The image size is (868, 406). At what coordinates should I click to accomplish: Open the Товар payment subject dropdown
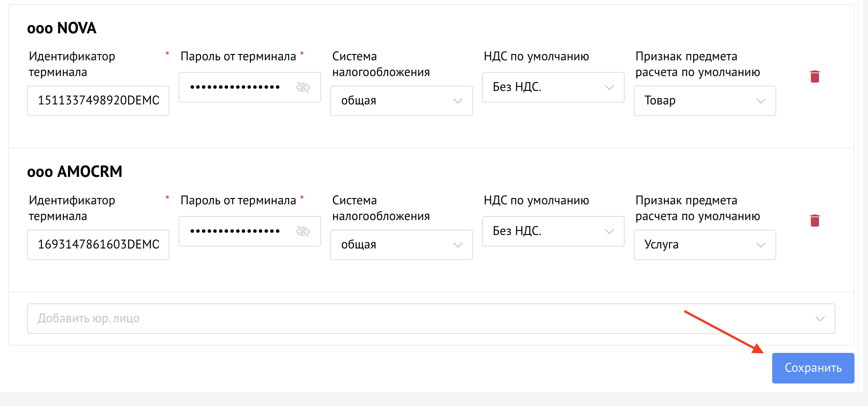click(704, 101)
